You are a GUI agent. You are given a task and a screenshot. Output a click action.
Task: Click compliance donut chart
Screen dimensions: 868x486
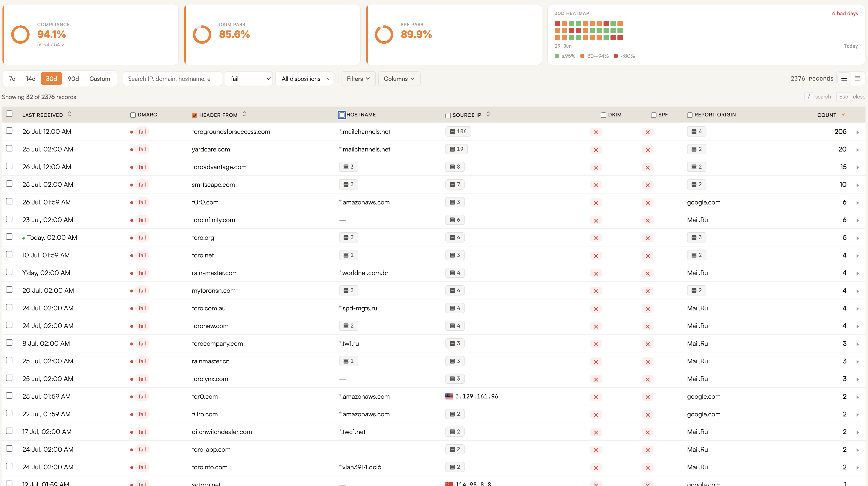point(20,34)
